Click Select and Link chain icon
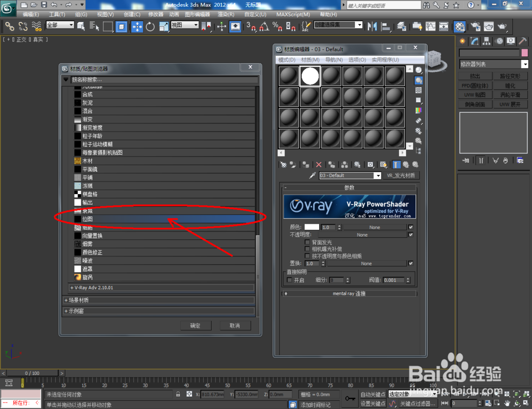532x409 pixels. click(x=10, y=27)
